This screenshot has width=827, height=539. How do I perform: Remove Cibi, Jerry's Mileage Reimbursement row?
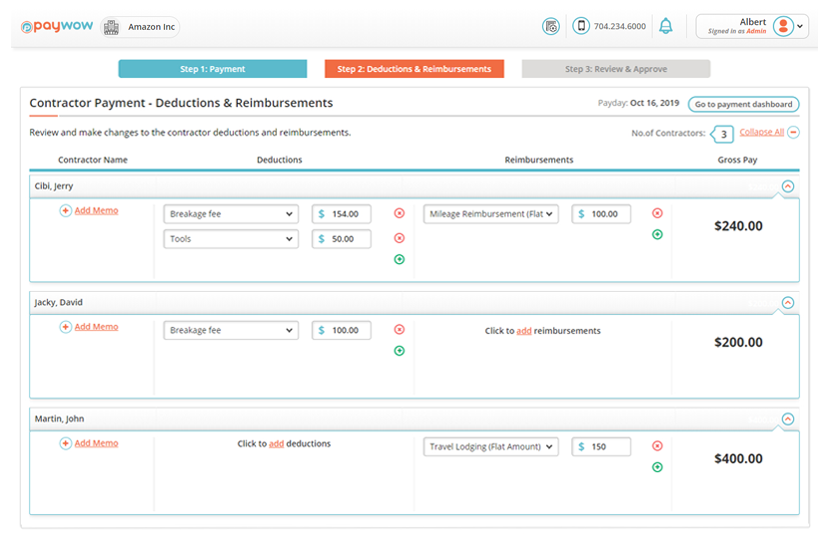click(x=657, y=213)
